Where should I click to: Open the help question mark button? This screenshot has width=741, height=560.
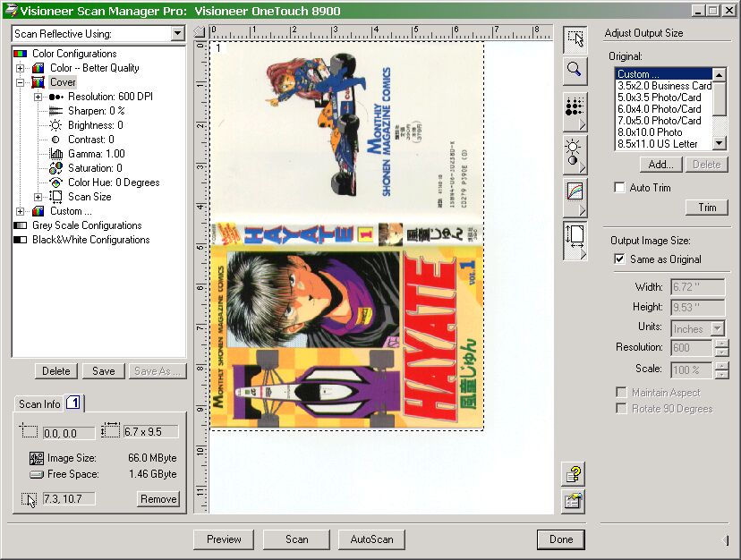point(574,473)
